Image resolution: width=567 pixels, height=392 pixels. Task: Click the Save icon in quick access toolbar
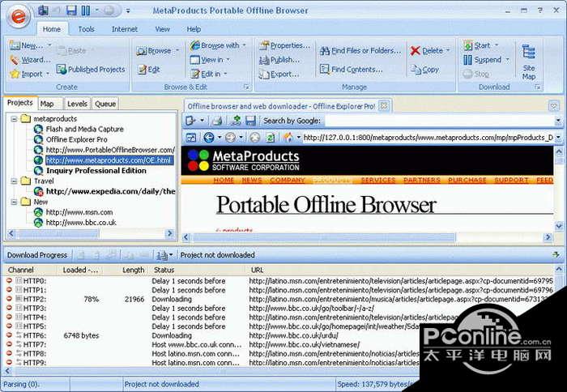[x=71, y=11]
